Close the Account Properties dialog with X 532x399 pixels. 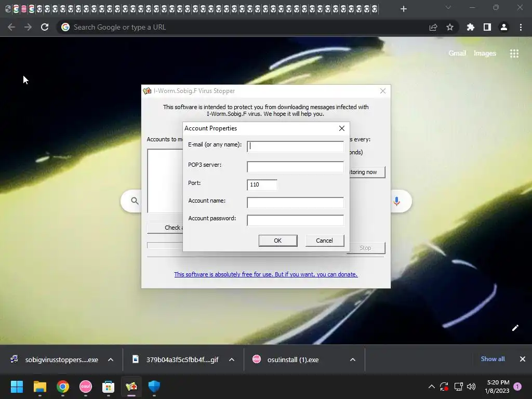[342, 128]
